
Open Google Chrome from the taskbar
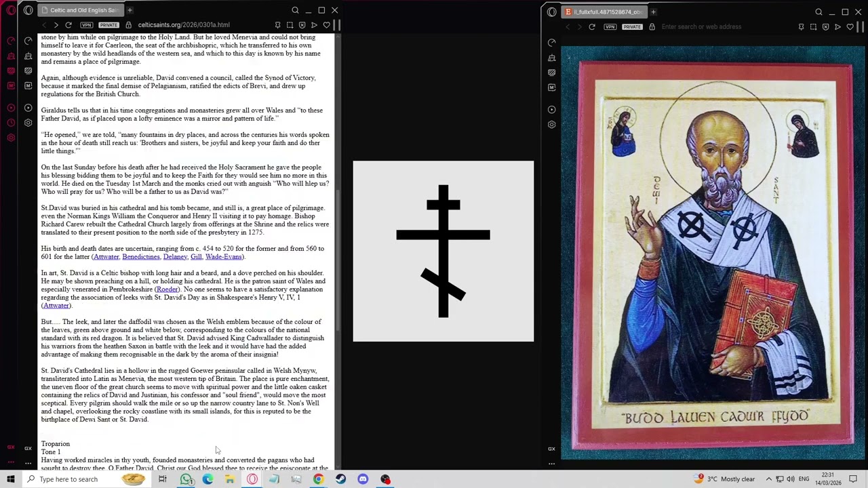coord(318,479)
